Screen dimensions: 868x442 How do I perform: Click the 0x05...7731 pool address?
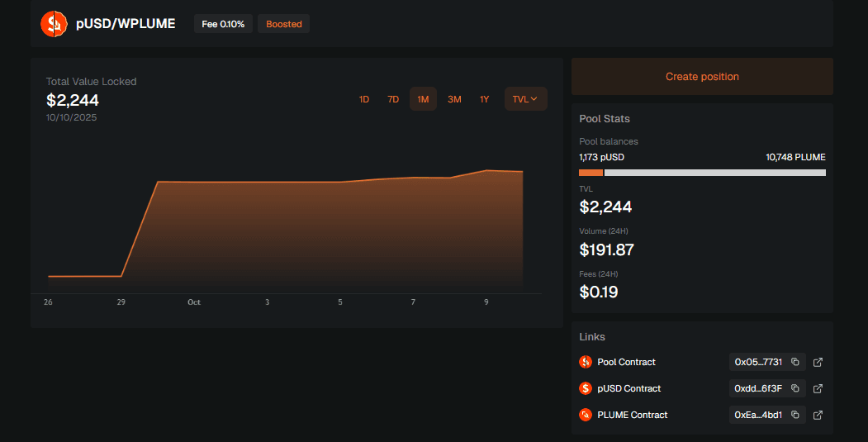point(758,362)
